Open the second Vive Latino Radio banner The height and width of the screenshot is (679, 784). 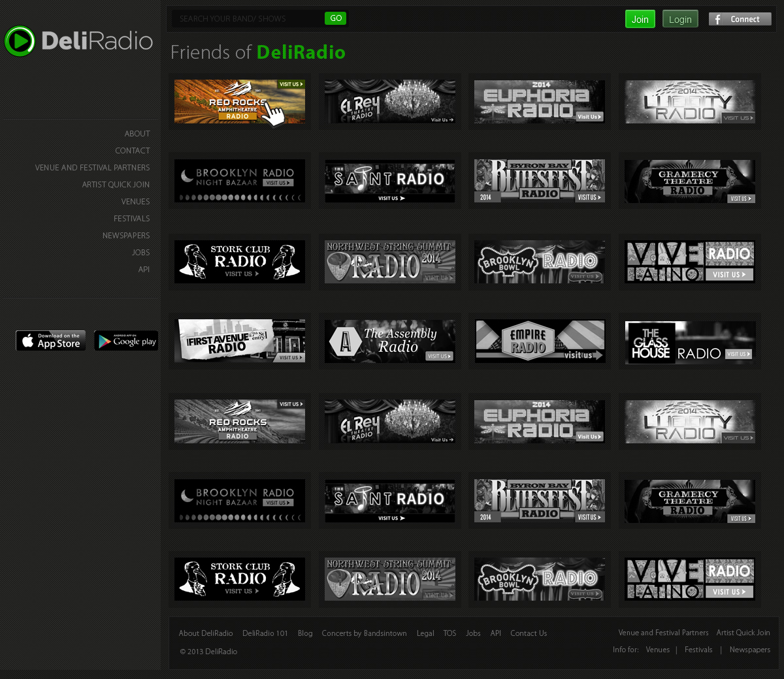(x=690, y=579)
